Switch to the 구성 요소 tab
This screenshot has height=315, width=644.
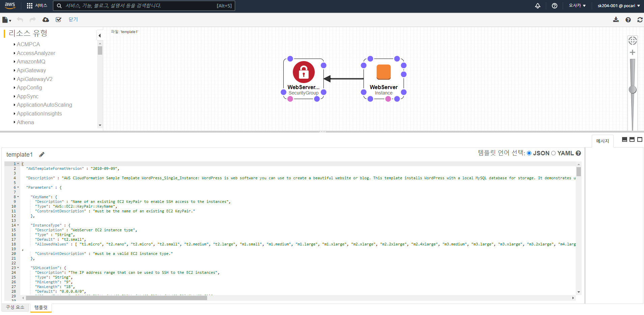pyautogui.click(x=15, y=307)
